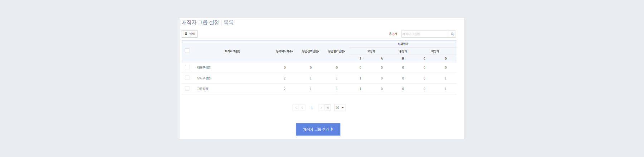This screenshot has height=157, width=644.
Task: Check the box for 유사구성원 row
Action: [187, 78]
